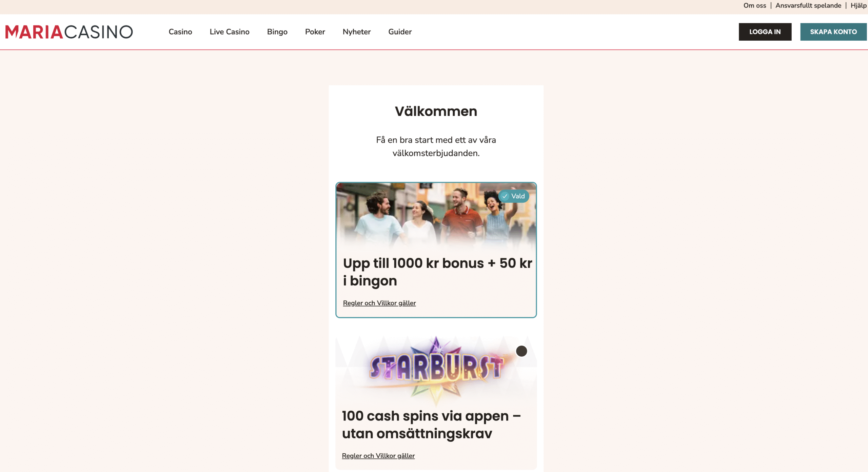Screen dimensions: 868x472
Task: Open the Live Casino menu item
Action: click(x=230, y=32)
